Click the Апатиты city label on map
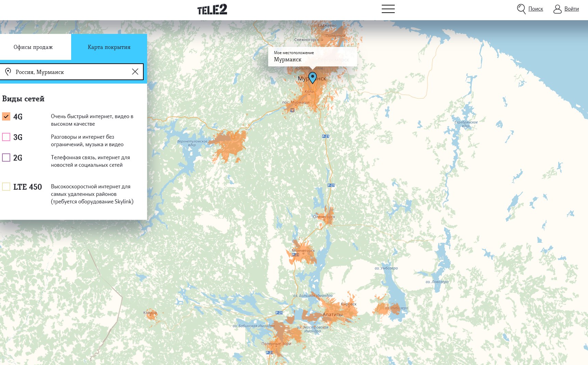Screen dimensions: 588x365 click(332, 315)
